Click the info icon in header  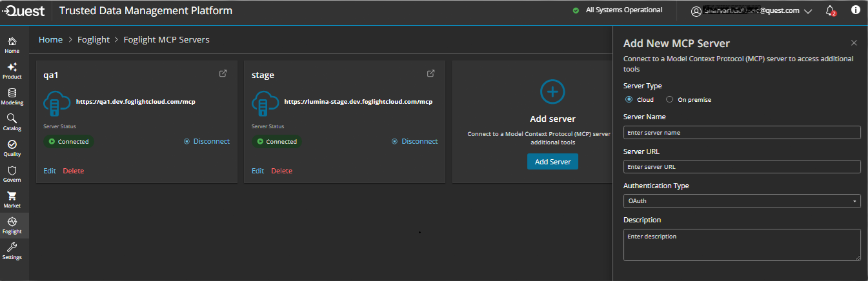point(856,10)
